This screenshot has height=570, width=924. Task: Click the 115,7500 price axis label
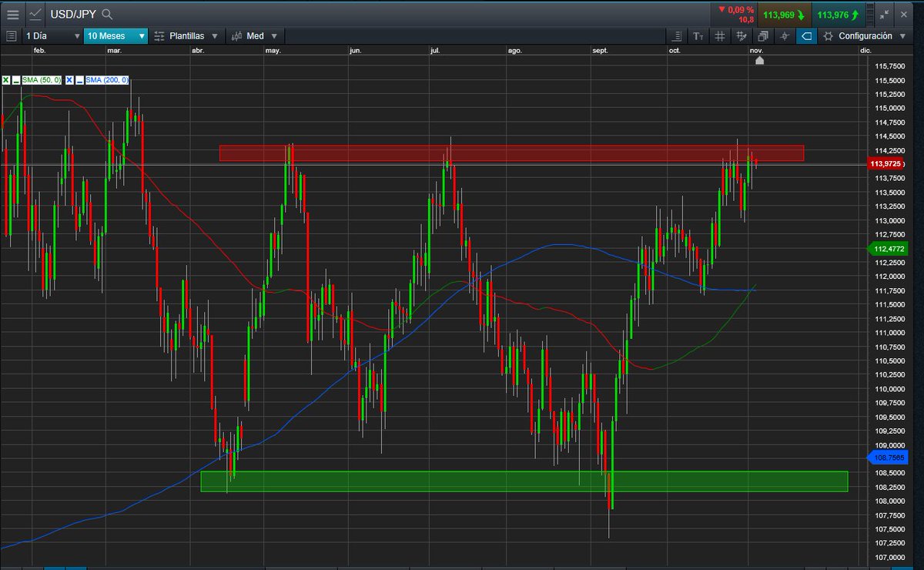889,66
